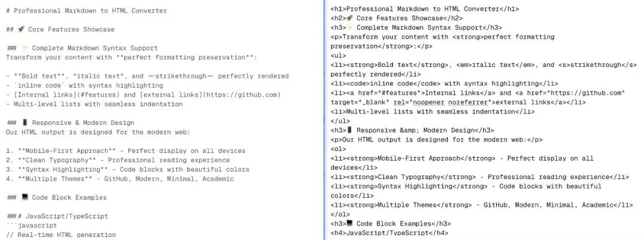Viewport: 644px width, 240px height.
Task: Click the closing </ol> tag in HTML output
Action: coord(340,214)
